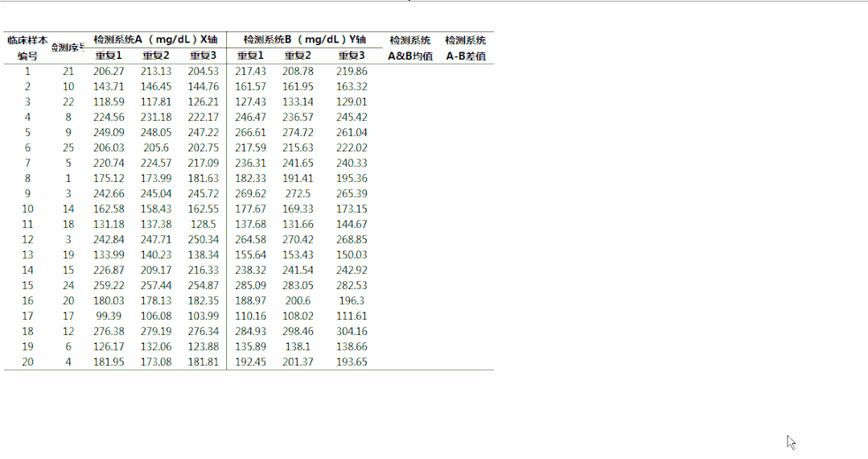The image size is (868, 459).
Task: Select the cell showing 205.6
Action: 155,148
